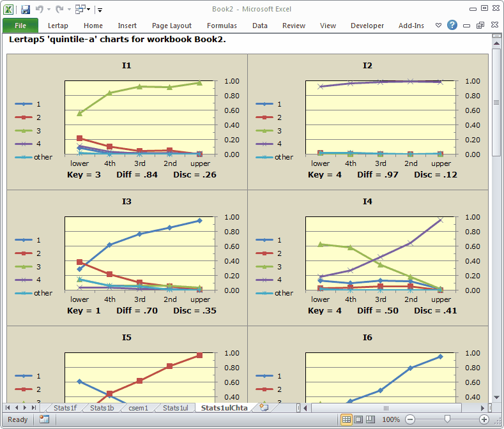
Task: Switch to the Stats1f sheet tab
Action: (65, 408)
